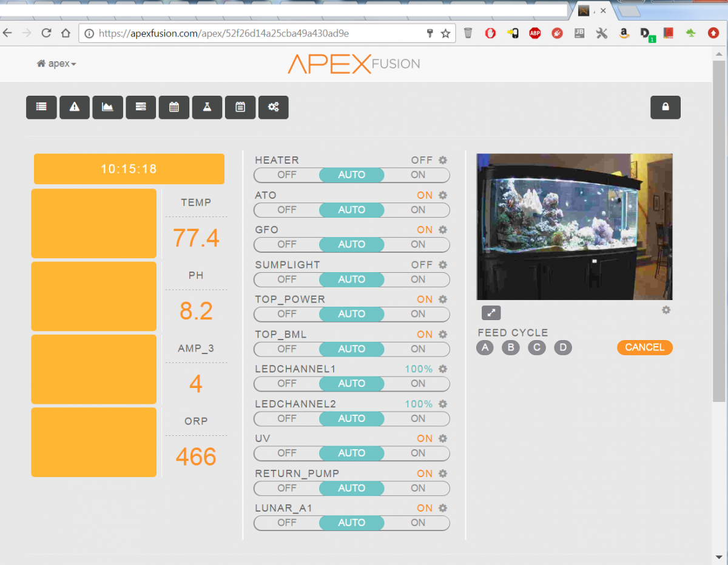
Task: Open RETURN_PUMP gear settings
Action: 443,473
